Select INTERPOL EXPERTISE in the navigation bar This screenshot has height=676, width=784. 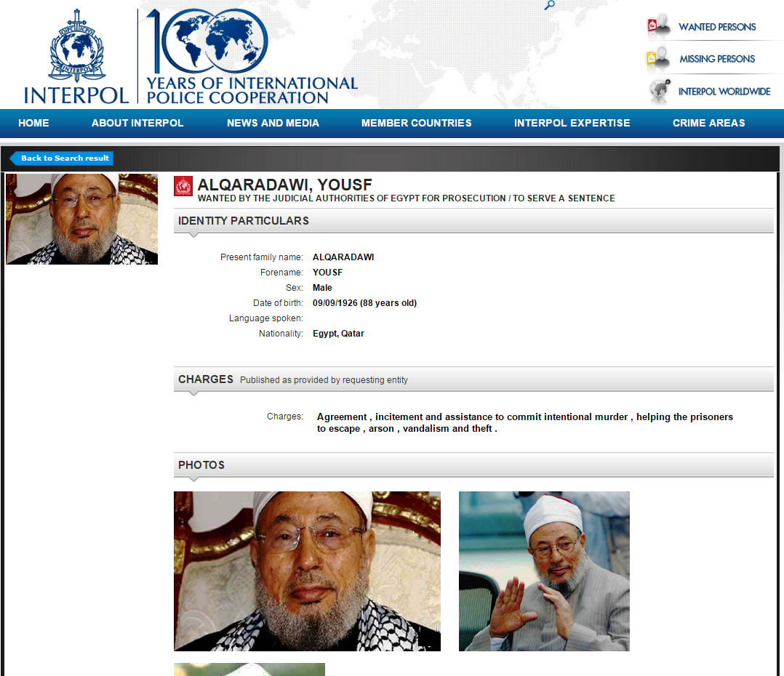point(572,123)
